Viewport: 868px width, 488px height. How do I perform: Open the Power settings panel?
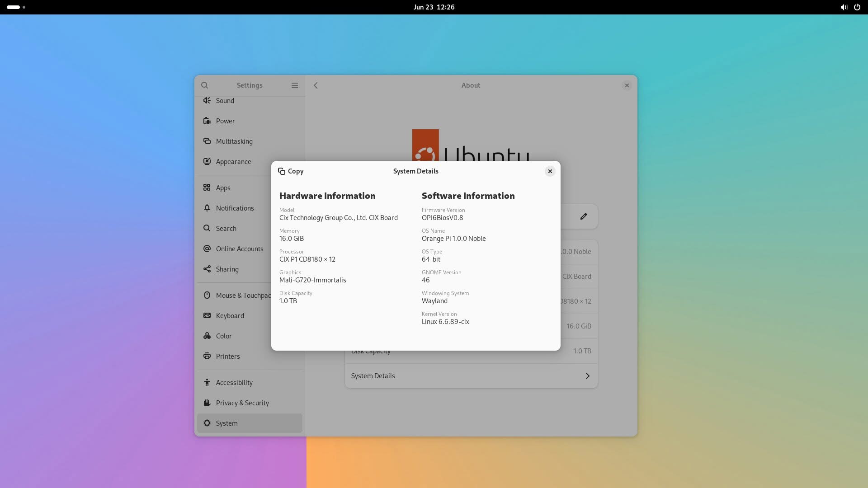point(250,121)
